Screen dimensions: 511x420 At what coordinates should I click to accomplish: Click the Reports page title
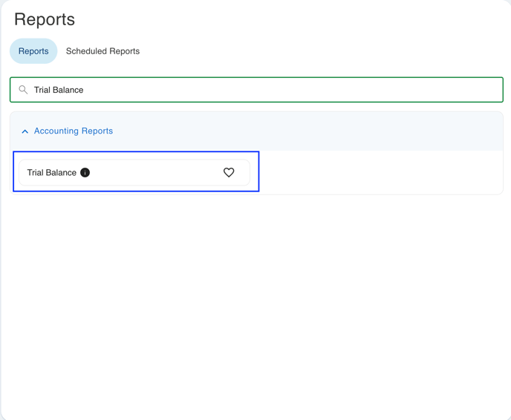point(45,19)
